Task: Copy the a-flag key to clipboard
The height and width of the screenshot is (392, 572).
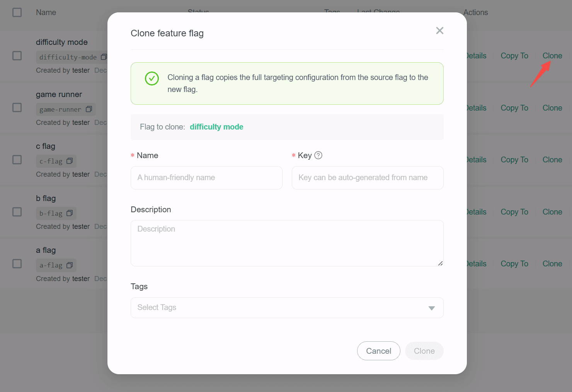Action: tap(70, 265)
